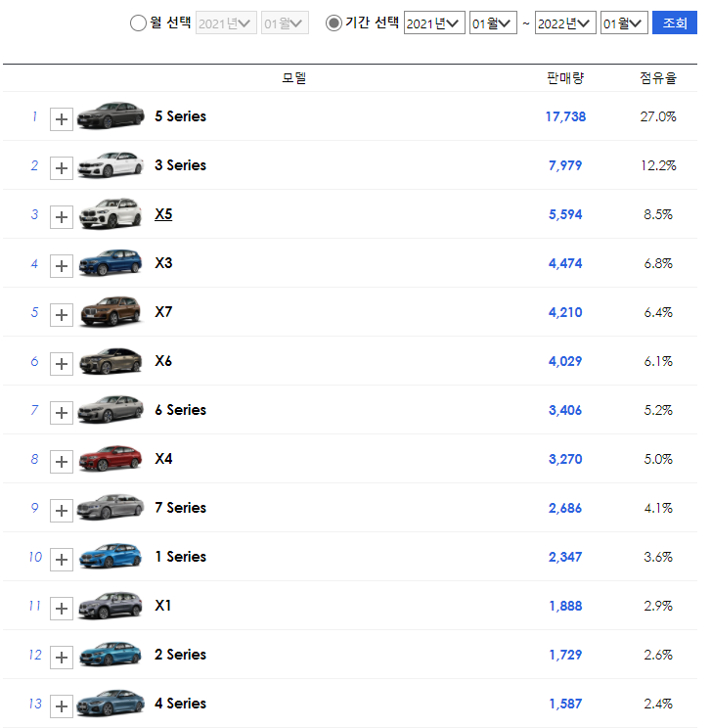Expand the X6 row plus button
The width and height of the screenshot is (711, 728).
coord(62,364)
